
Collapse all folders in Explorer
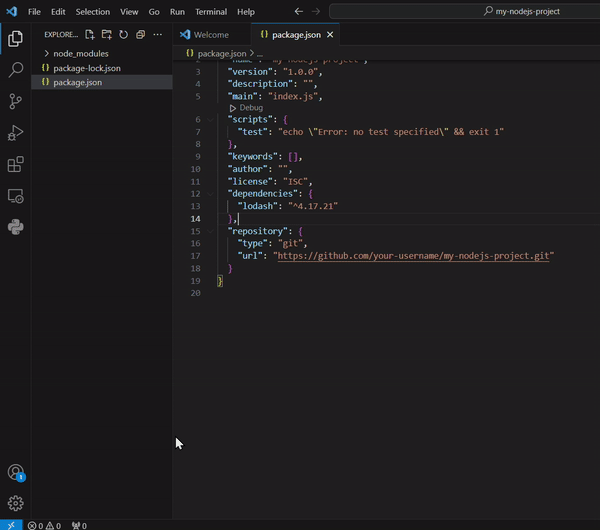(x=141, y=34)
